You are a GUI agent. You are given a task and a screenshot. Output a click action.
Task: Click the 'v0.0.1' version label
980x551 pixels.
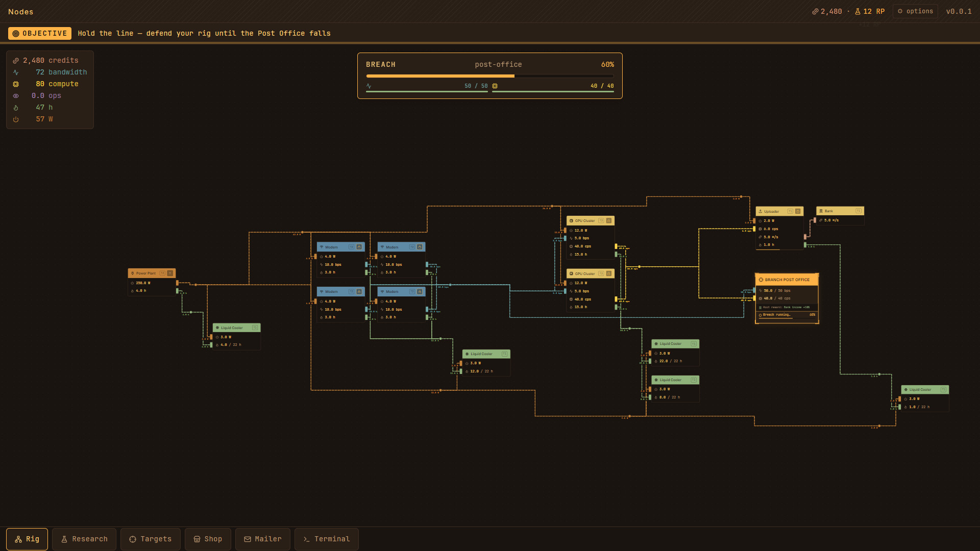(959, 11)
